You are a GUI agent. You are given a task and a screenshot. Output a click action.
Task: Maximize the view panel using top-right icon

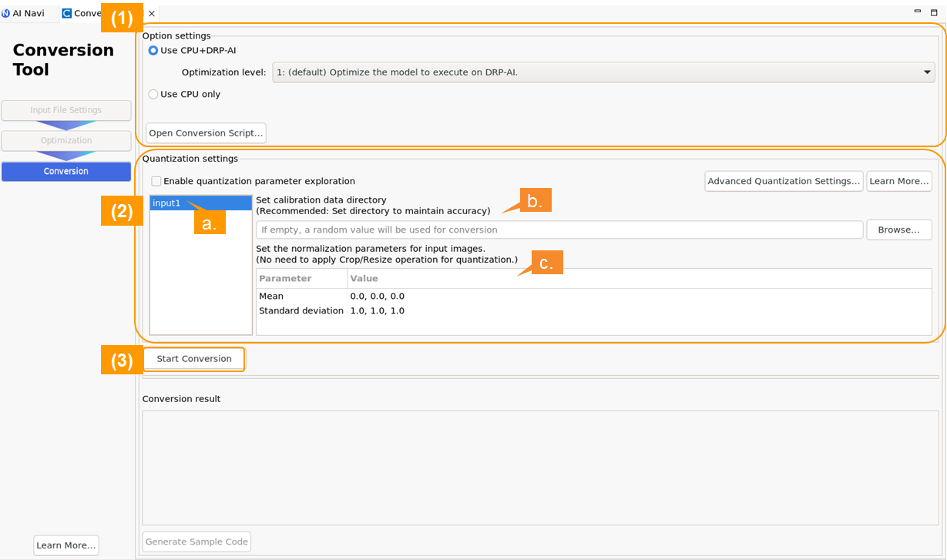934,12
